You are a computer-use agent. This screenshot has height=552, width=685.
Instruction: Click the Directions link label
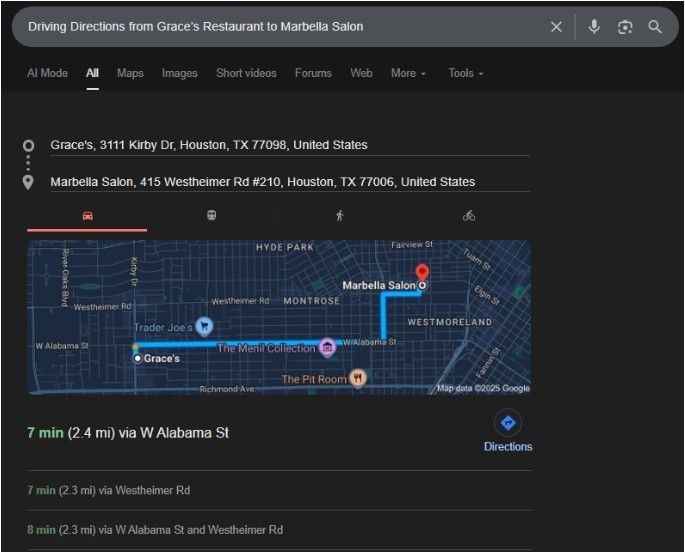tap(508, 447)
